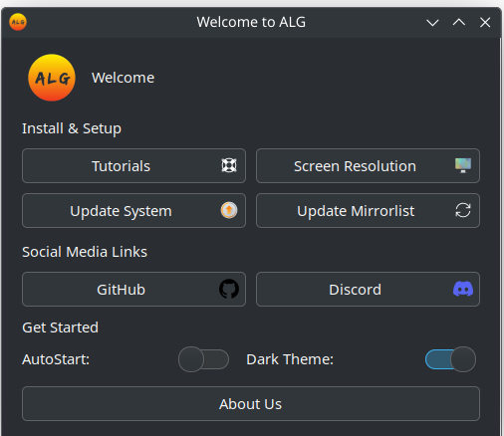Click the GitHub octocat logo icon
Screen dimensions: 504x436
[229, 289]
